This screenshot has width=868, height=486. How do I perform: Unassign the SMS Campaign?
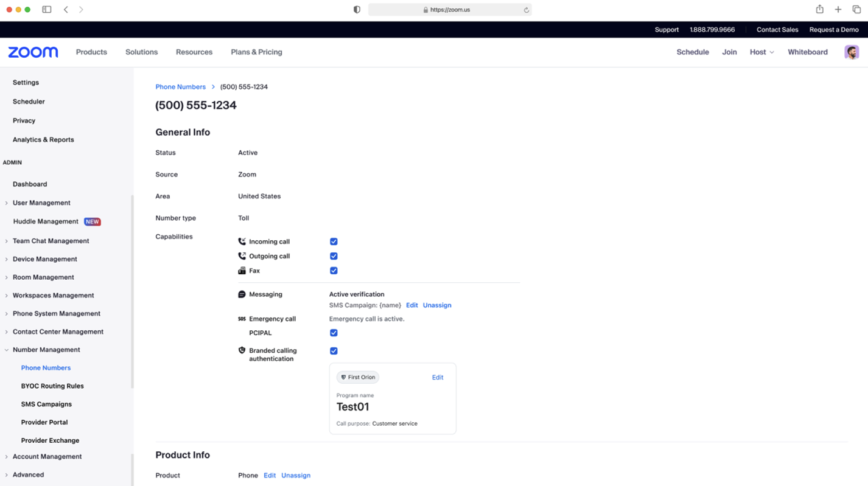[437, 305]
